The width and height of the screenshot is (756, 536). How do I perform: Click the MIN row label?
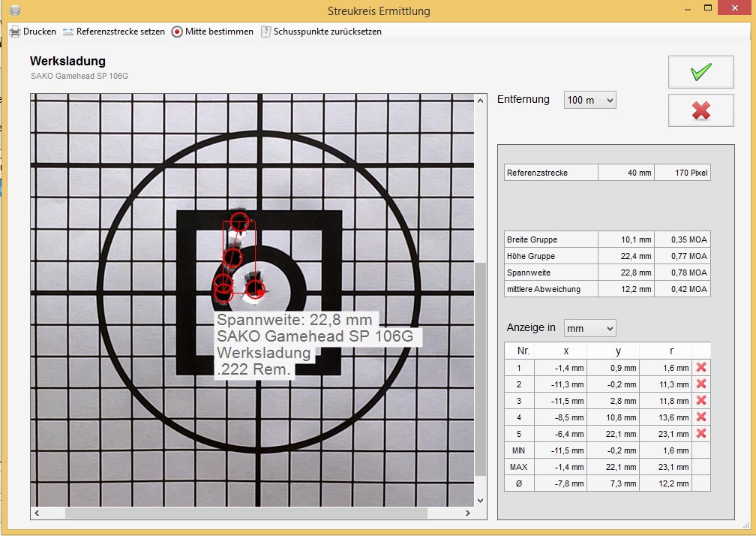coord(518,450)
